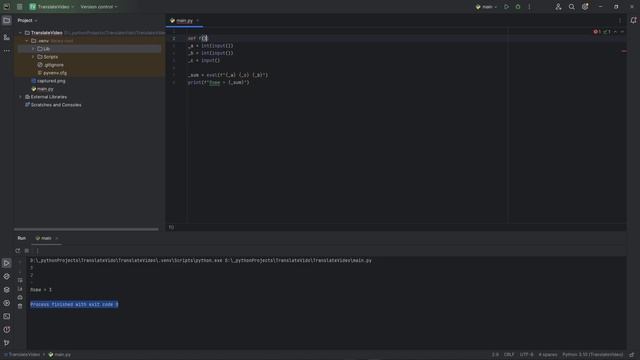Open the Code With Me icon
640x360 pixels.
point(558,7)
